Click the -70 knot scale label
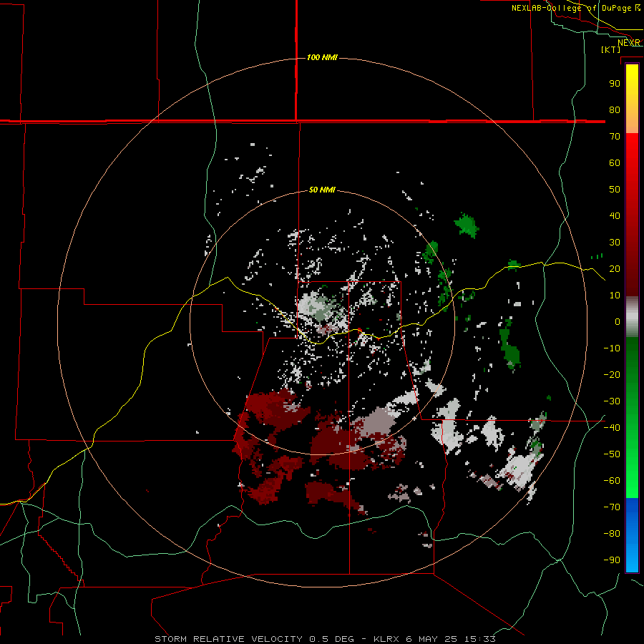Screen dimensions: 644x644 (612, 507)
